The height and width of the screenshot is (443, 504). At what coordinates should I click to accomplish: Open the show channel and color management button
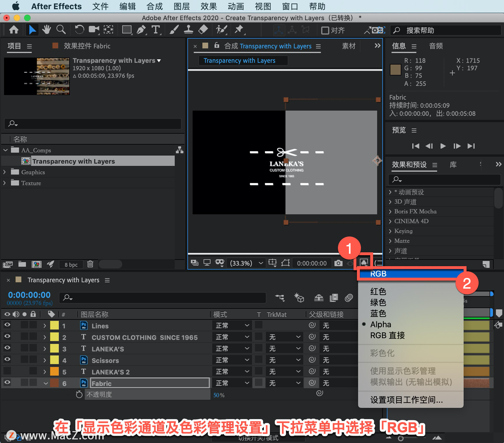pos(364,262)
